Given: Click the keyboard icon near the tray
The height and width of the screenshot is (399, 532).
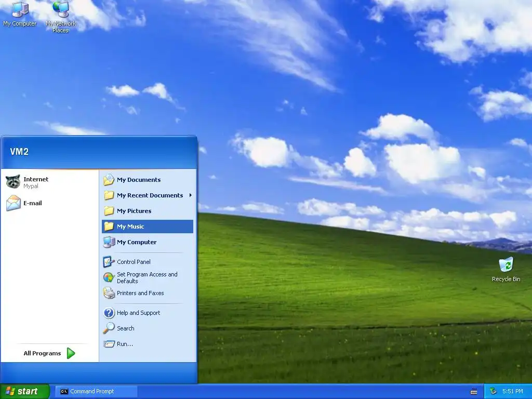Looking at the screenshot, I should [474, 392].
